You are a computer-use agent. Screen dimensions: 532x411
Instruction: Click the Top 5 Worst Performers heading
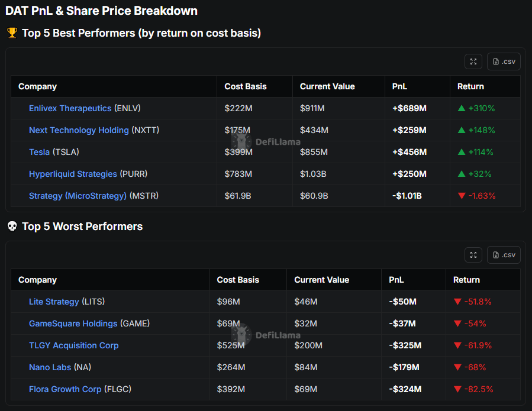pyautogui.click(x=82, y=226)
